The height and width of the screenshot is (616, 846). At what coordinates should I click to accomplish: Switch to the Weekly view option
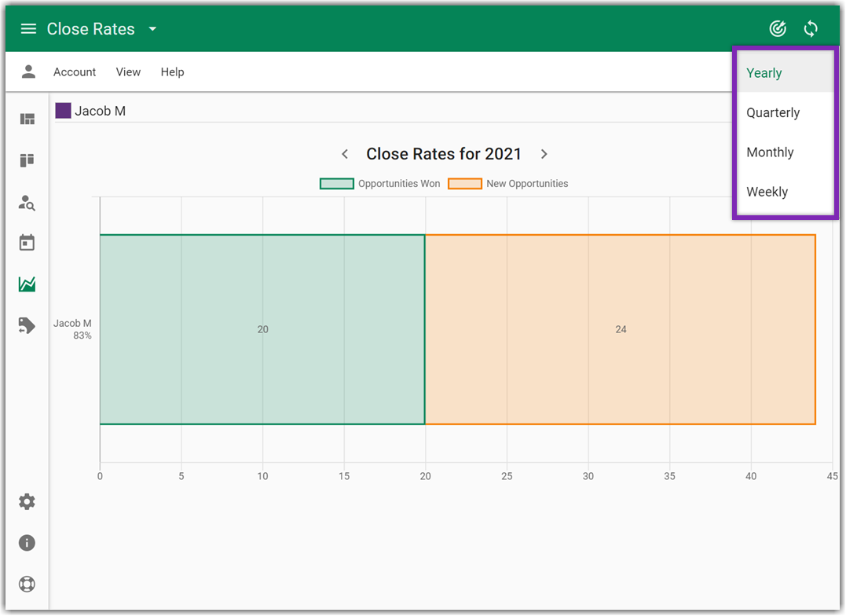[x=767, y=192]
